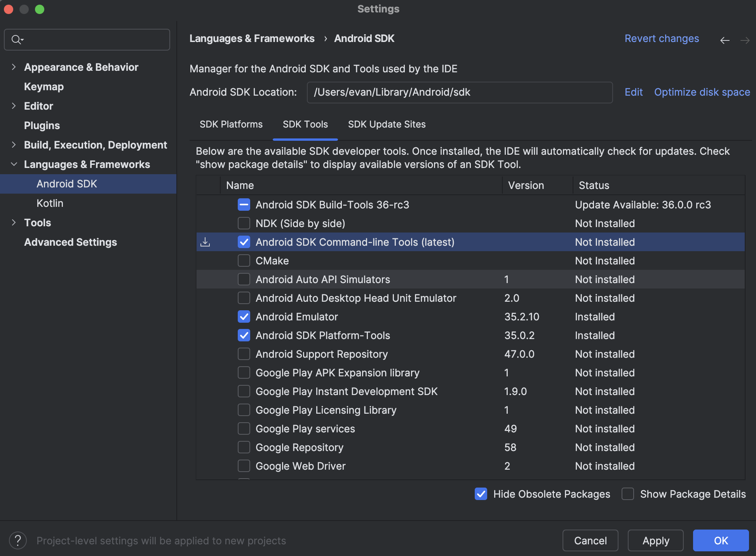Click Not Installed status of CMake row
756x556 pixels.
[x=605, y=261]
